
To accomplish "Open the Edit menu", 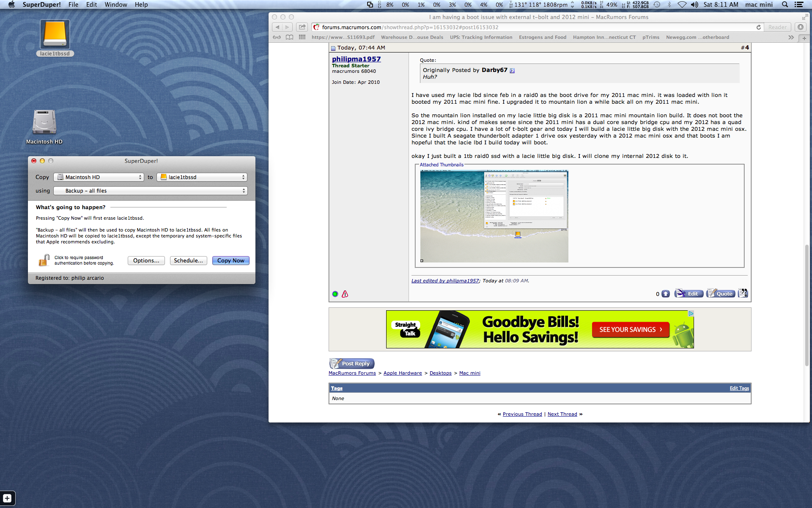I will coord(91,5).
